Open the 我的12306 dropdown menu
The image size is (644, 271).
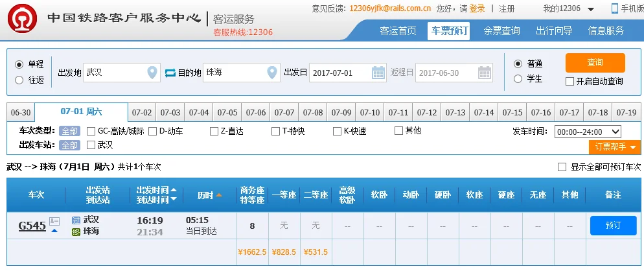tap(568, 8)
